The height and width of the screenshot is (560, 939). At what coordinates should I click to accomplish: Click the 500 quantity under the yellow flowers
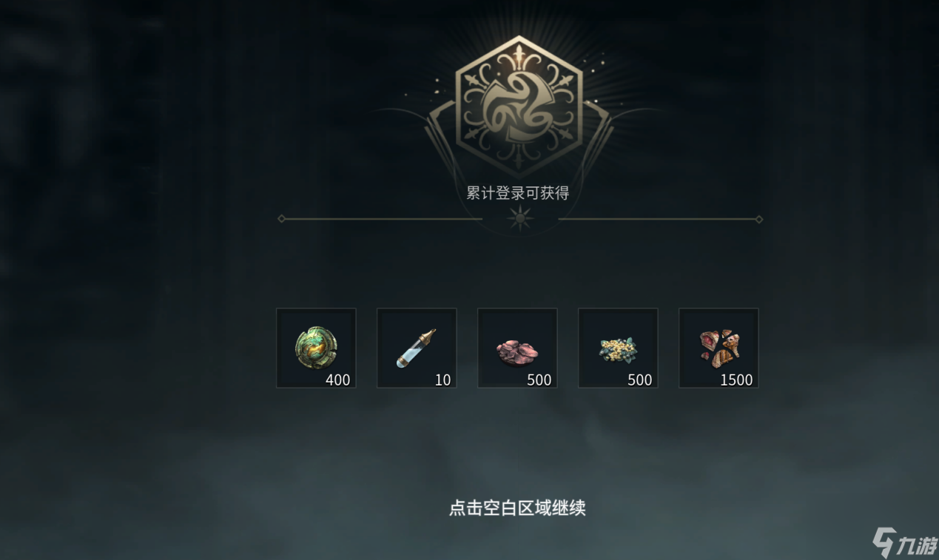(x=640, y=379)
